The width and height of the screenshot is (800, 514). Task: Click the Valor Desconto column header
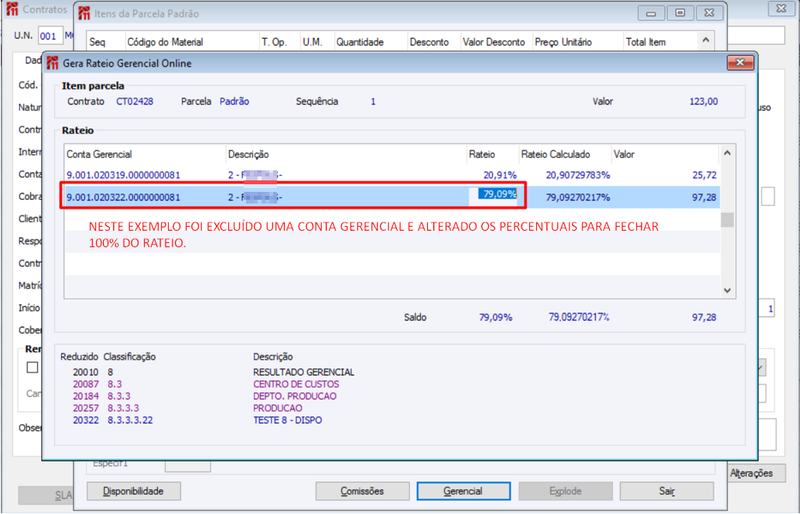[496, 42]
